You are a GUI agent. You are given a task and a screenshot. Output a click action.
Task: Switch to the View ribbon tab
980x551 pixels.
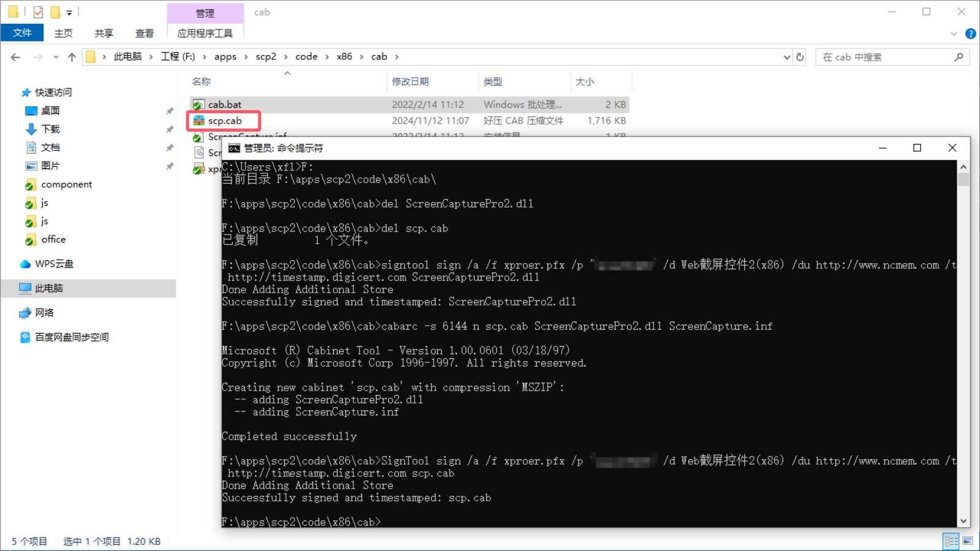coord(145,33)
